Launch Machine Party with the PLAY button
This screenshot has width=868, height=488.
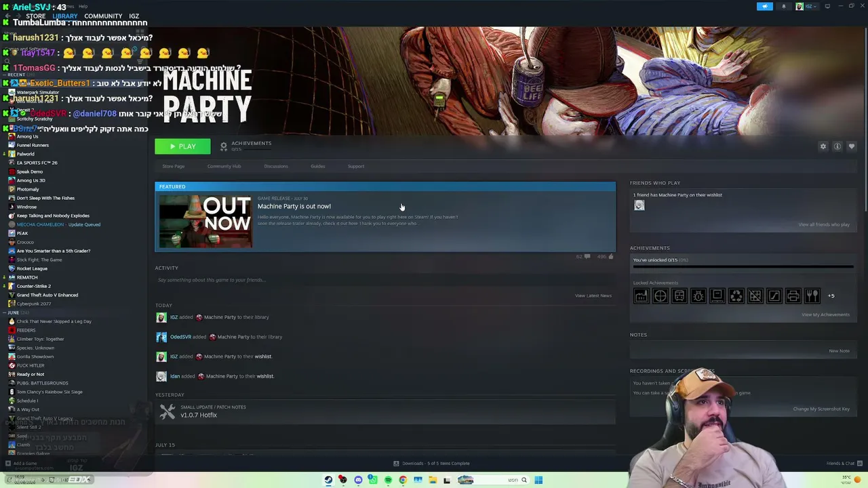pyautogui.click(x=182, y=146)
